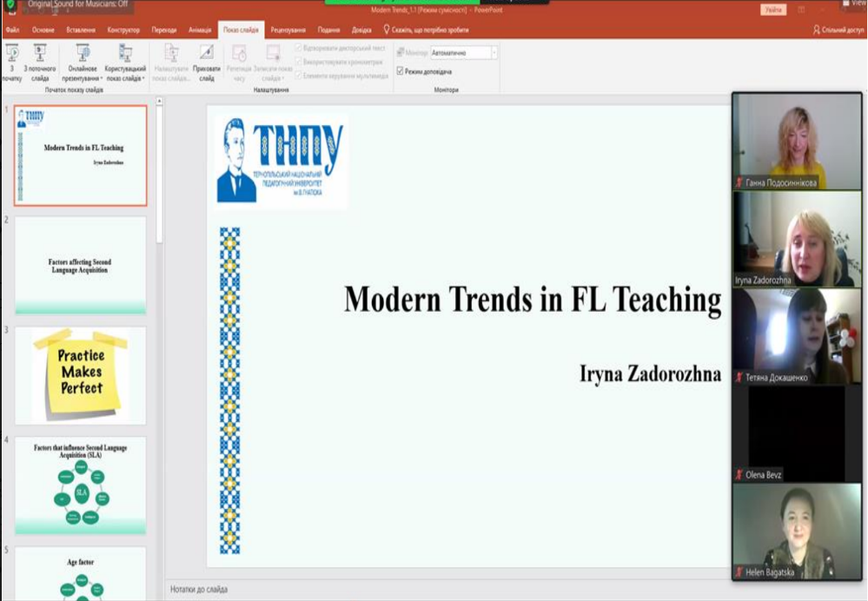Open the Вставлення ribbon tab
Screen dimensions: 868x601
coord(81,30)
